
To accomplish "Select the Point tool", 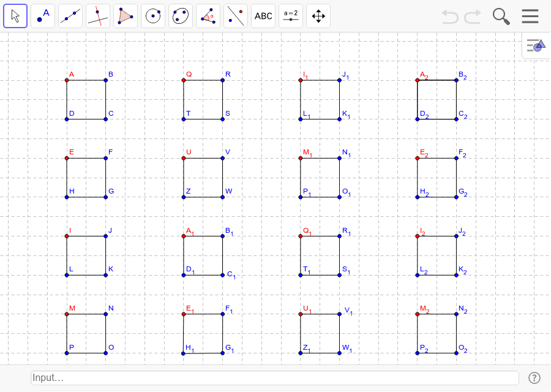I will (42, 15).
